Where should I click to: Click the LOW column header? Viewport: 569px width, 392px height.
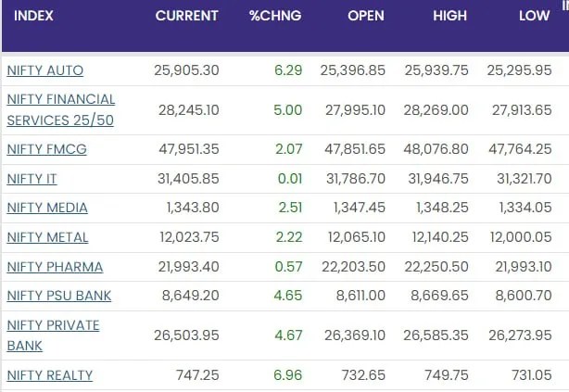tap(534, 16)
